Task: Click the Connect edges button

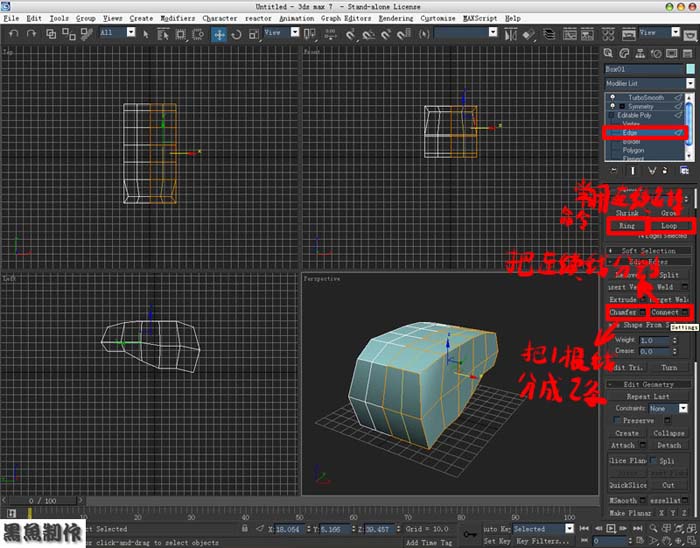Action: coord(665,312)
